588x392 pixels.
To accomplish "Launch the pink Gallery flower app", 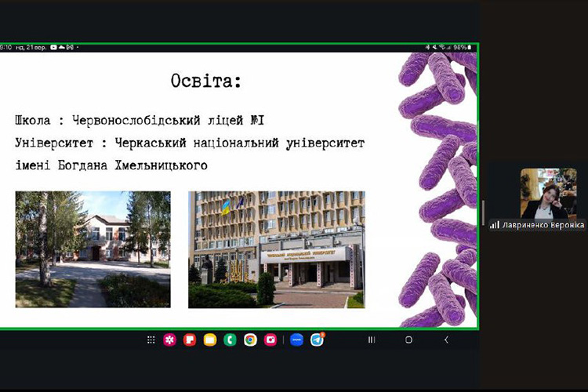I will click(x=169, y=339).
